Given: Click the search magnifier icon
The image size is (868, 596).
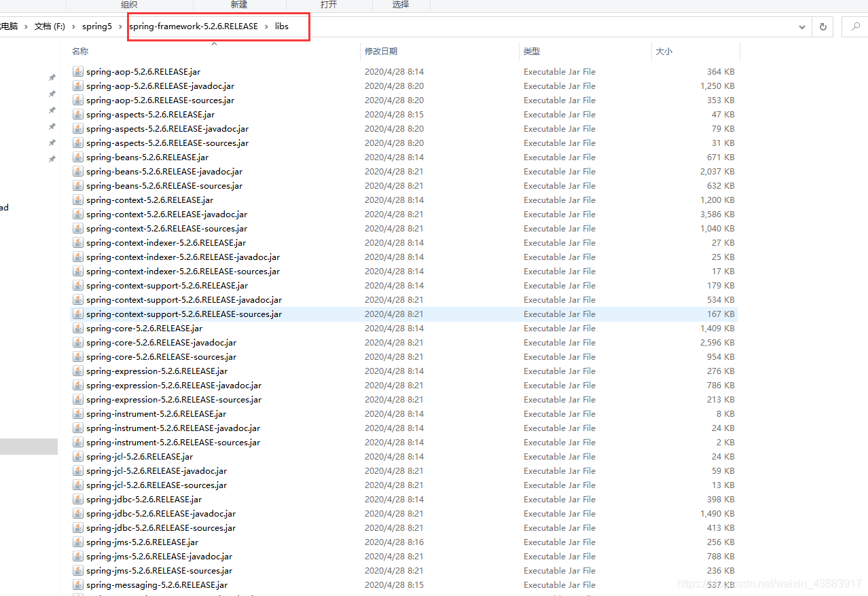Looking at the screenshot, I should click(x=855, y=26).
